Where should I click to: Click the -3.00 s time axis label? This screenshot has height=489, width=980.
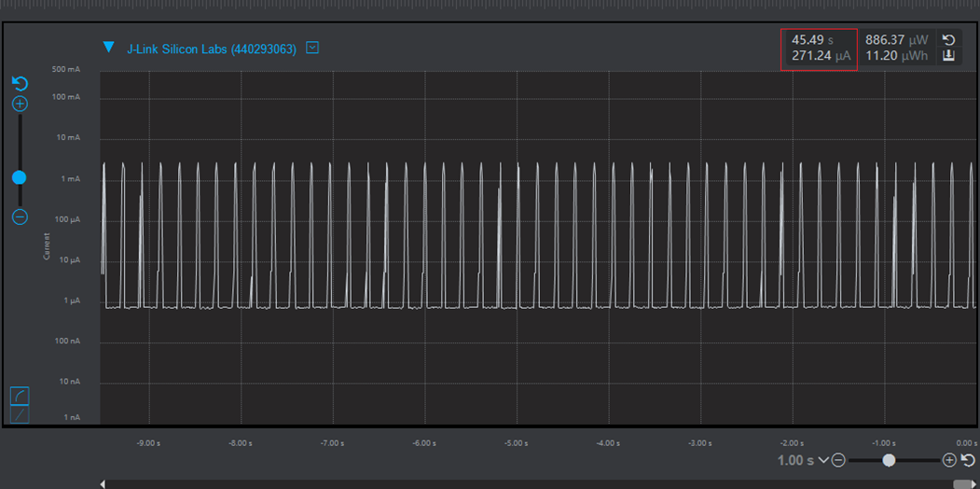click(x=700, y=443)
